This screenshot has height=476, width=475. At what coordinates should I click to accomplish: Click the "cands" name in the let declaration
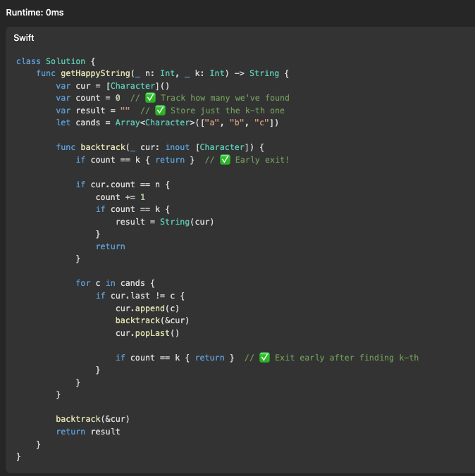tap(88, 123)
